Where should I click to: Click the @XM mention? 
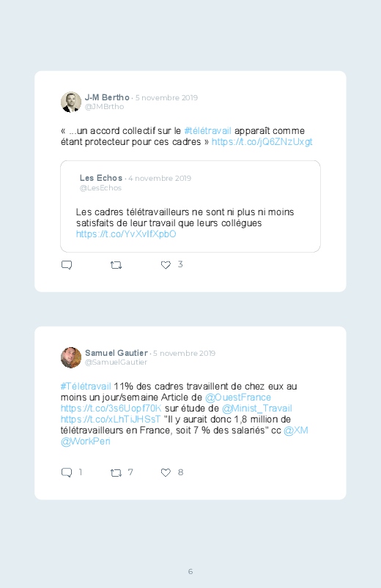click(296, 430)
